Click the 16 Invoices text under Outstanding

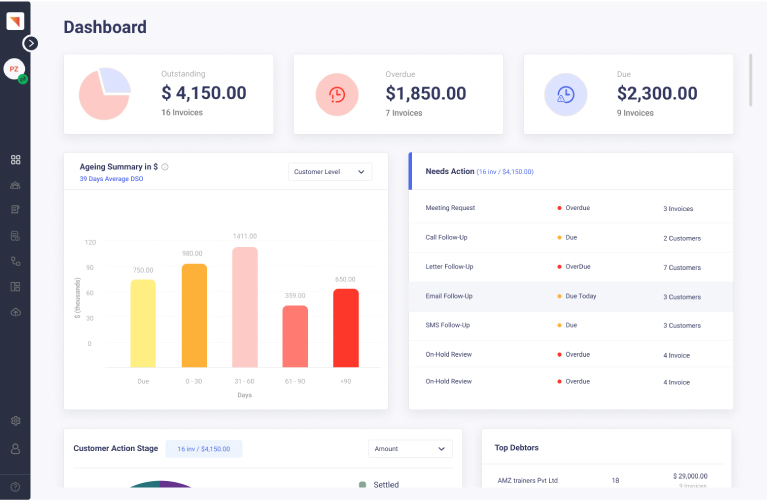(x=182, y=113)
